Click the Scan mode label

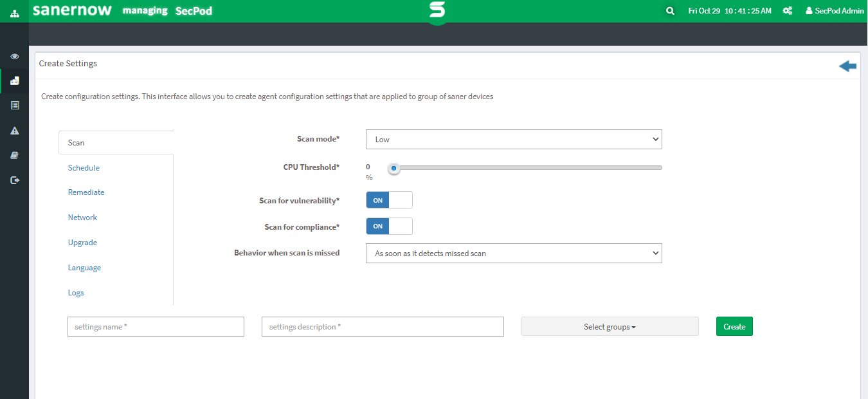(x=318, y=139)
